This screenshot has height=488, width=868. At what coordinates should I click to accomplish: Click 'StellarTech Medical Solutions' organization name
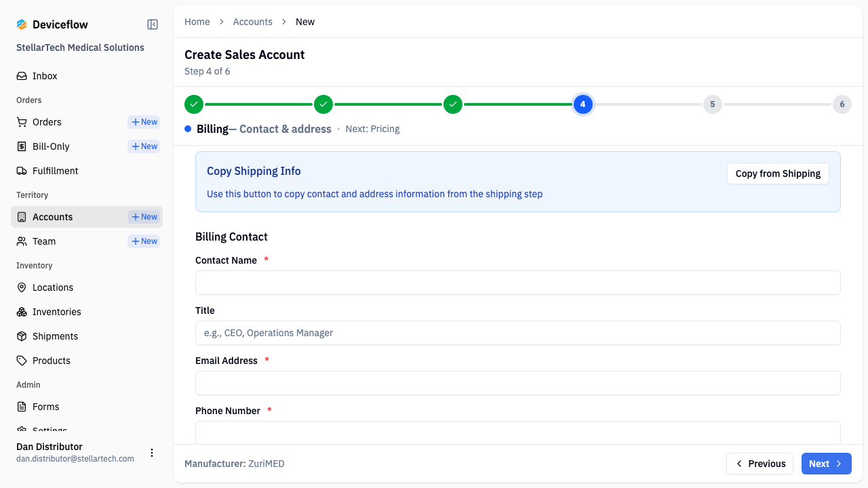coord(80,47)
